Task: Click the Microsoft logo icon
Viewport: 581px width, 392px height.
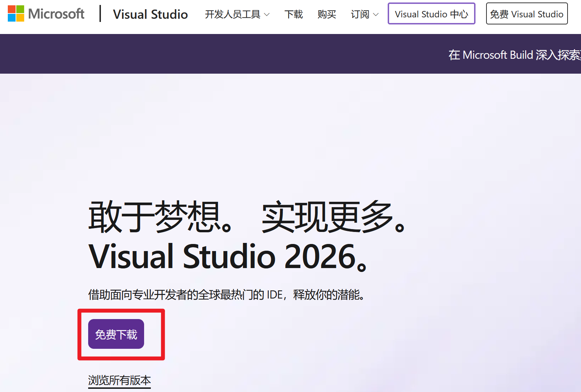Action: coord(16,13)
